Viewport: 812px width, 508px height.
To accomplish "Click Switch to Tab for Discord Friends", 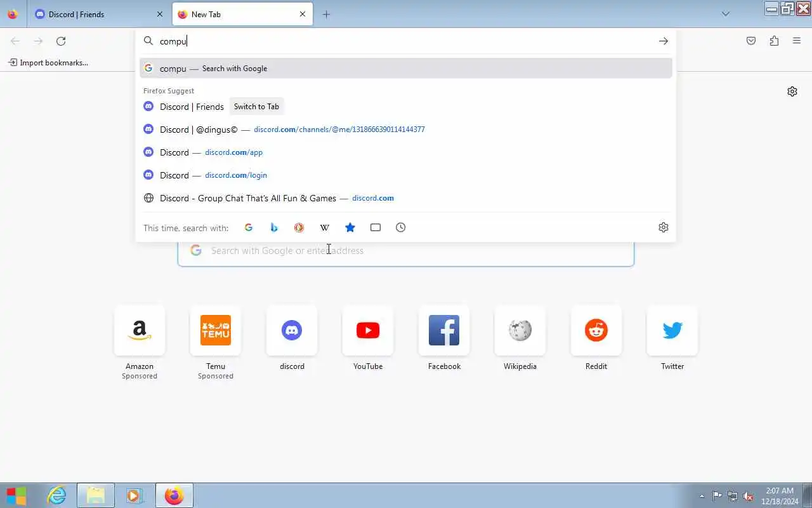I will tap(256, 107).
